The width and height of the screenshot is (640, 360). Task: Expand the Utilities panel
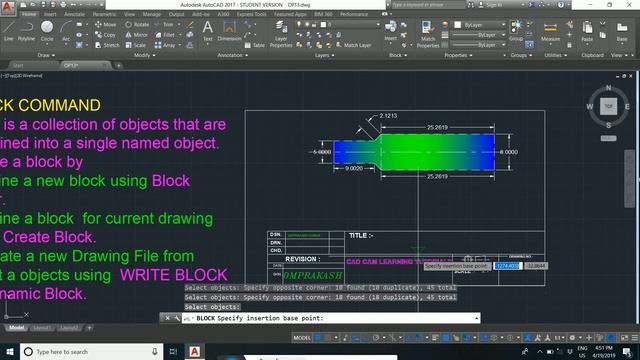[556, 55]
